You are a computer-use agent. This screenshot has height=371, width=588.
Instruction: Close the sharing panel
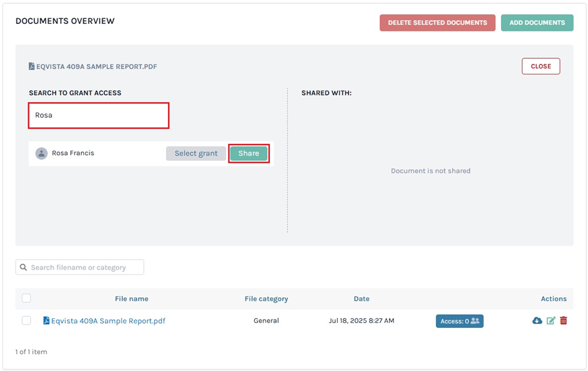541,66
